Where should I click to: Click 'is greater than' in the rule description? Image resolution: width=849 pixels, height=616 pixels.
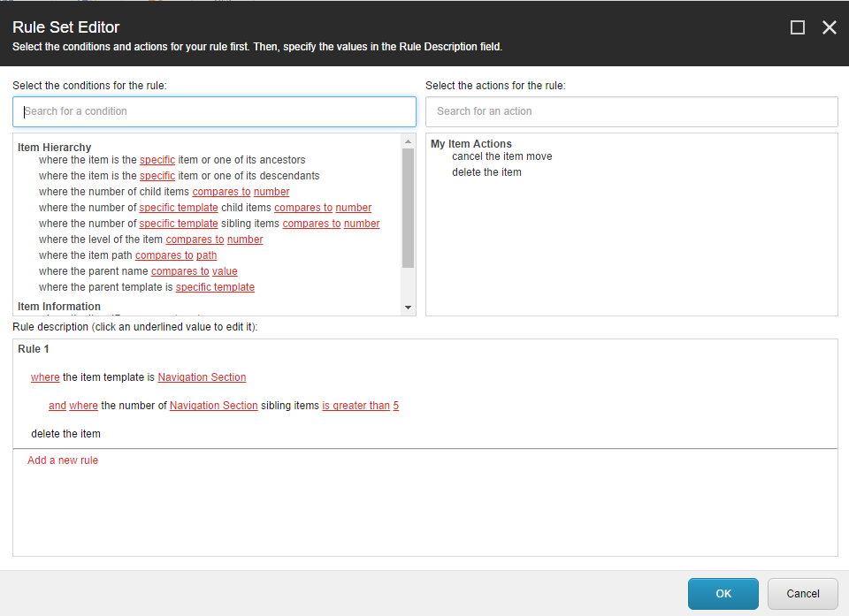[356, 405]
